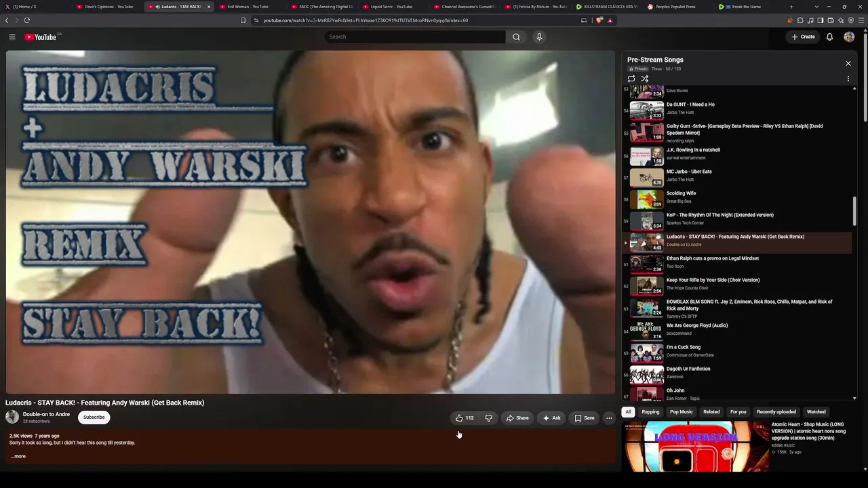Screen dimensions: 868x488
Task: Select the For you filter chip
Action: [738, 412]
